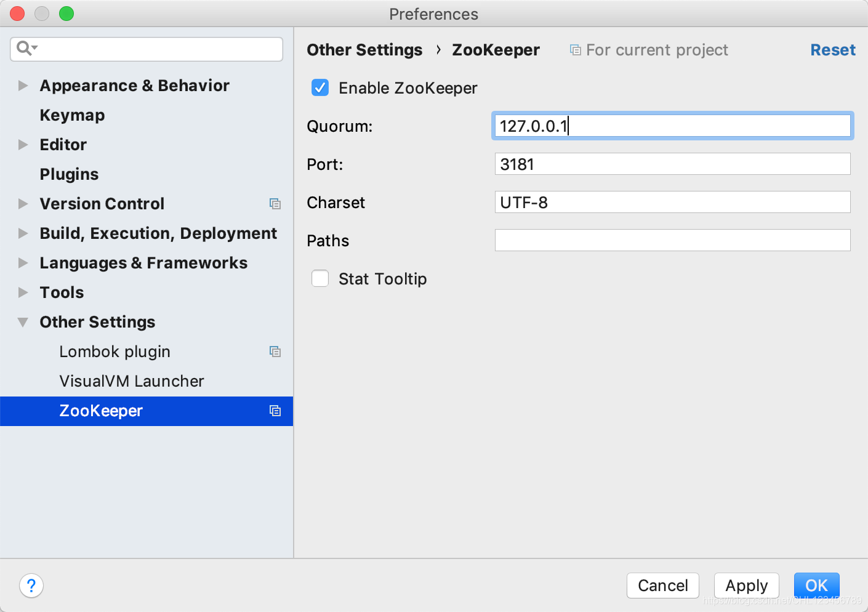Screen dimensions: 868x612
Task: Collapse the Other Settings arrow
Action: pos(23,322)
